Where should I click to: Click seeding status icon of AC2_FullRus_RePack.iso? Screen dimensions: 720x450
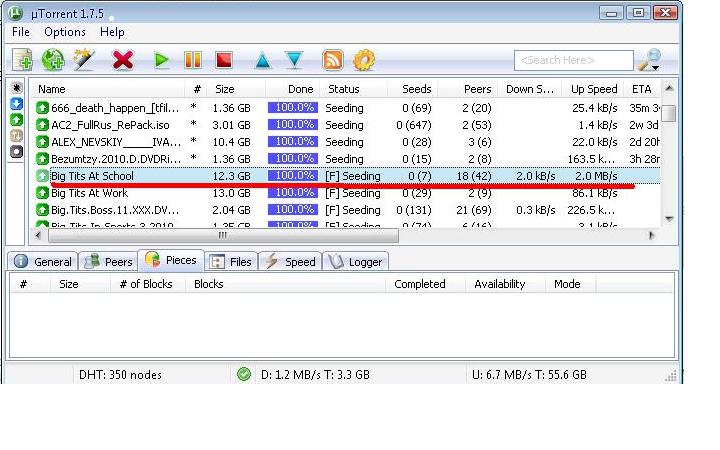pos(42,125)
